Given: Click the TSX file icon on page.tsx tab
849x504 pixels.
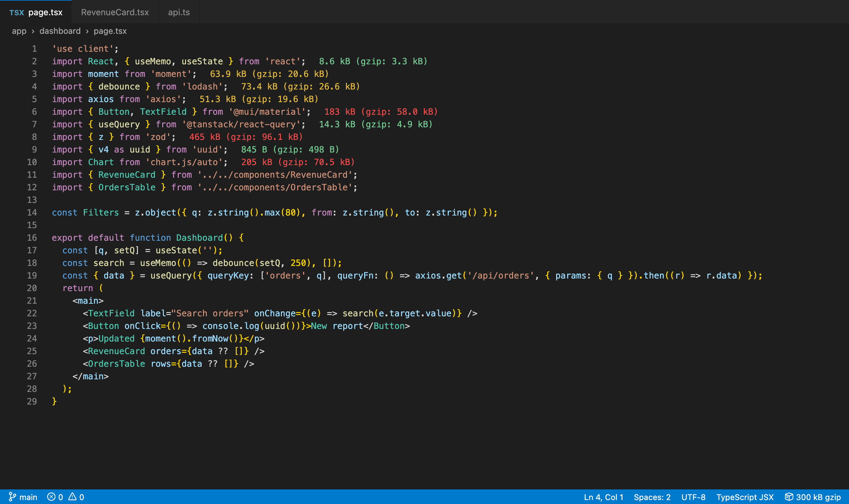Looking at the screenshot, I should click(17, 13).
